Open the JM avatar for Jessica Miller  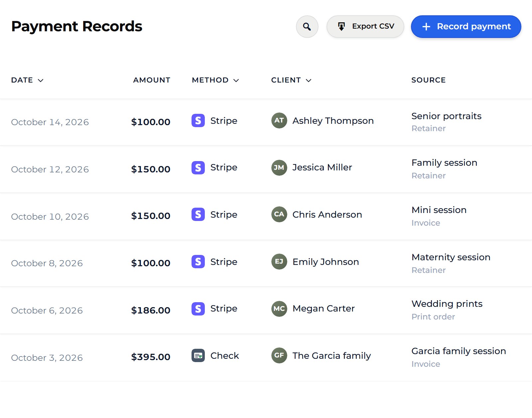click(279, 167)
